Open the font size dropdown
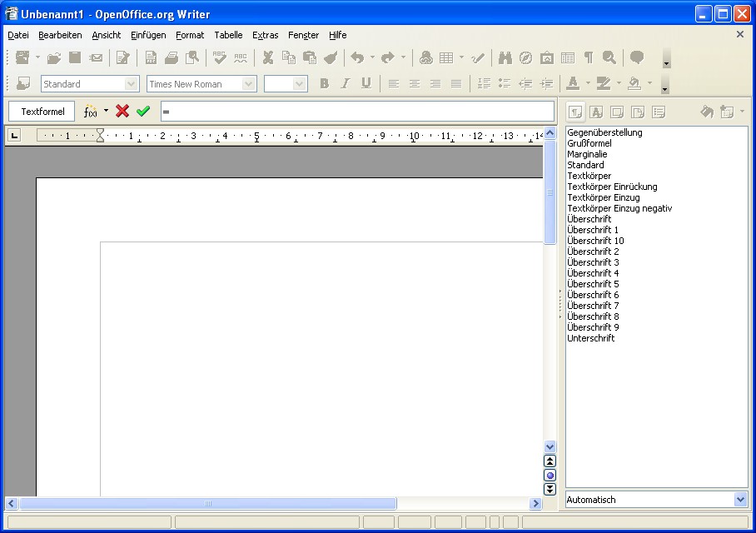This screenshot has width=756, height=533. (x=300, y=84)
